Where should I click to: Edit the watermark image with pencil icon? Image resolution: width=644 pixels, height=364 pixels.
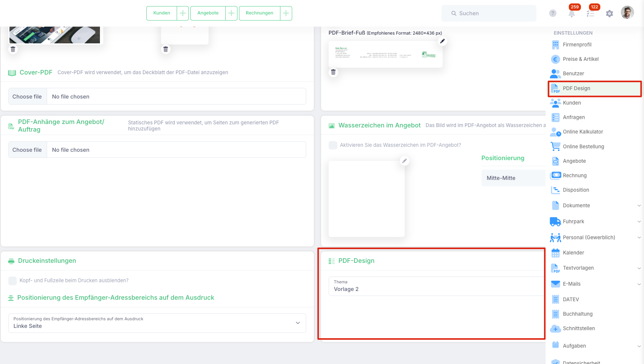coord(405,161)
